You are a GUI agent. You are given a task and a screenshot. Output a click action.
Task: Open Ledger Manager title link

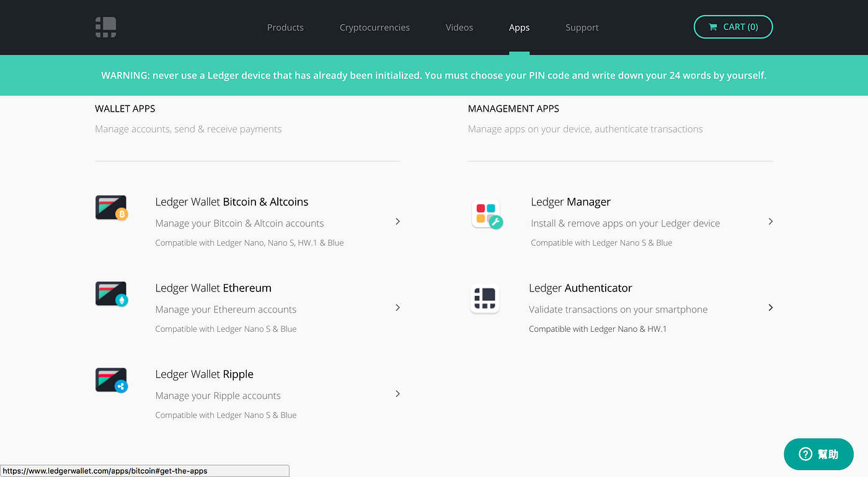click(571, 202)
